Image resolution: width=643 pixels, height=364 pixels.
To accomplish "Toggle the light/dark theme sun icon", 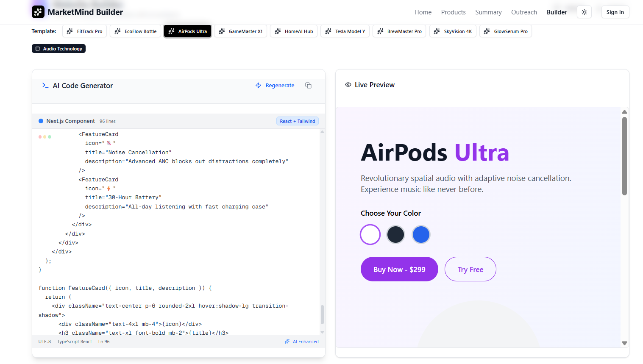I will click(x=584, y=12).
